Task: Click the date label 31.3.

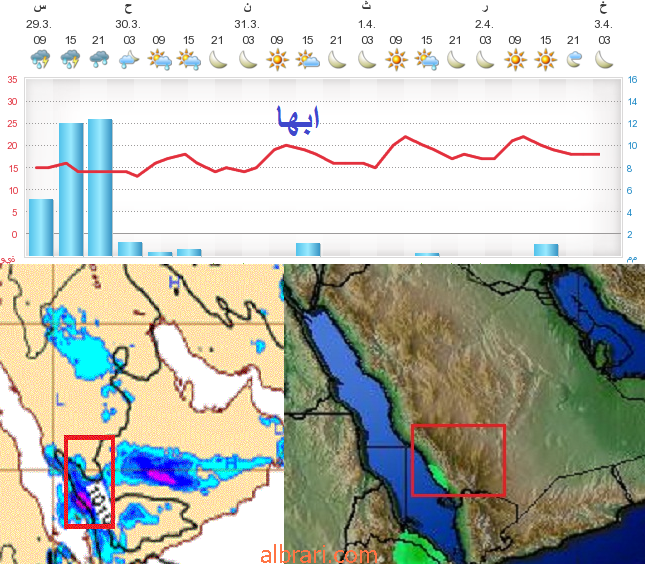Action: tap(247, 24)
